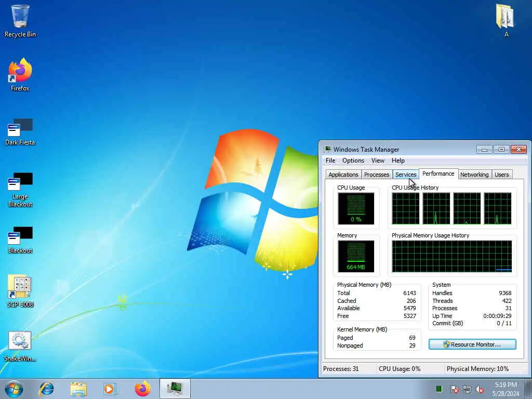532x399 pixels.
Task: Switch to the Processes tab
Action: click(377, 175)
